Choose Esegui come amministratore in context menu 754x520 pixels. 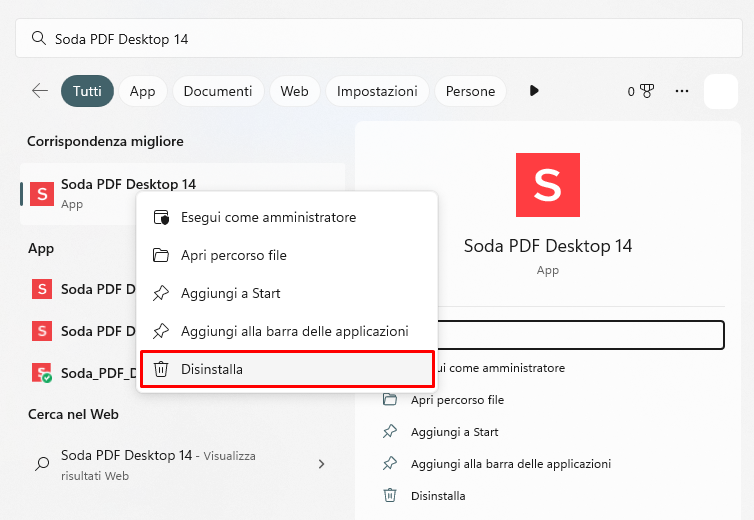pyautogui.click(x=287, y=217)
